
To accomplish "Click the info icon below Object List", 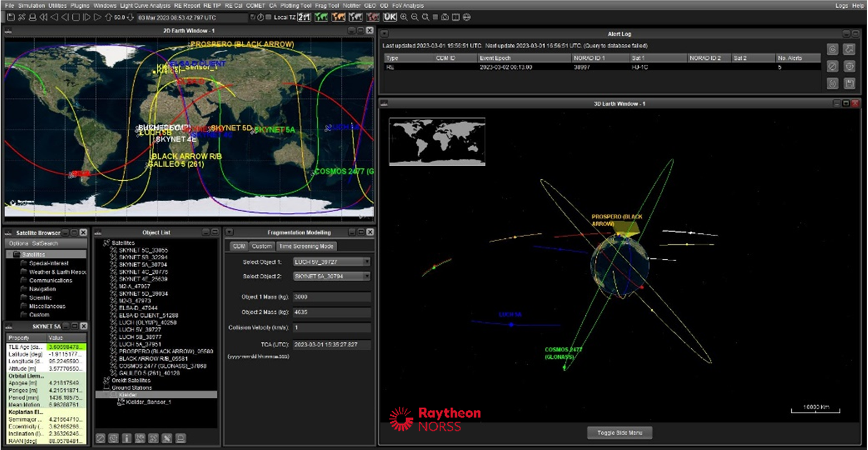I will [x=127, y=438].
